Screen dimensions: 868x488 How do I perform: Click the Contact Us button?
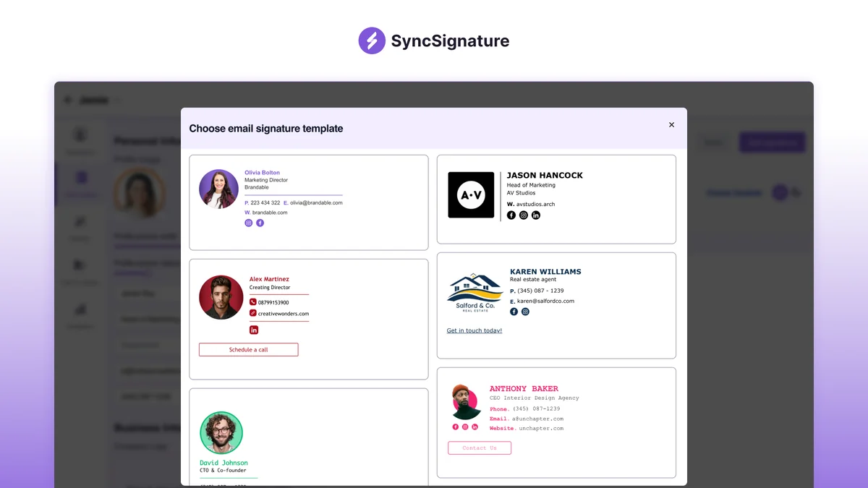(479, 448)
